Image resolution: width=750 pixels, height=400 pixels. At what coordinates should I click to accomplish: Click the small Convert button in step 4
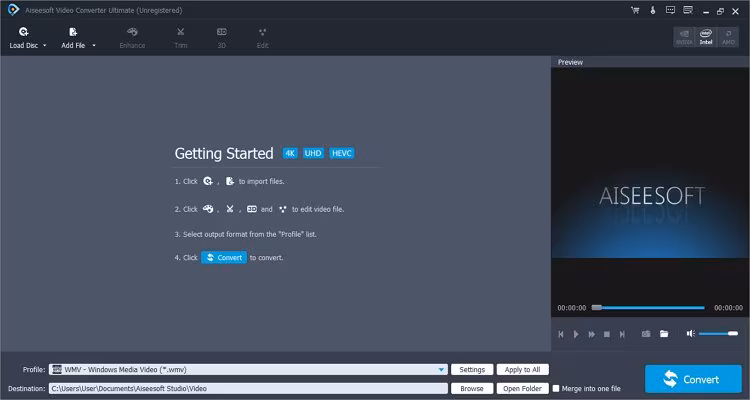pyautogui.click(x=224, y=257)
